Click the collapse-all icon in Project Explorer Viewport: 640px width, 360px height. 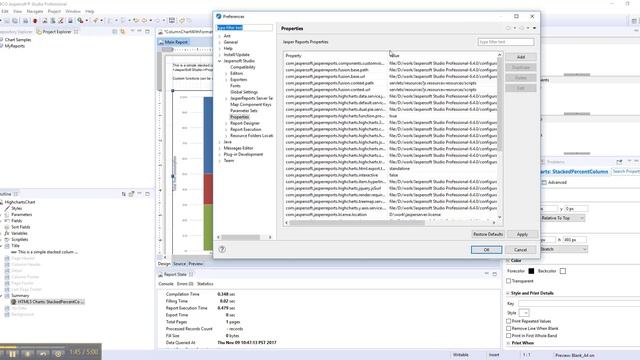pyautogui.click(x=115, y=31)
